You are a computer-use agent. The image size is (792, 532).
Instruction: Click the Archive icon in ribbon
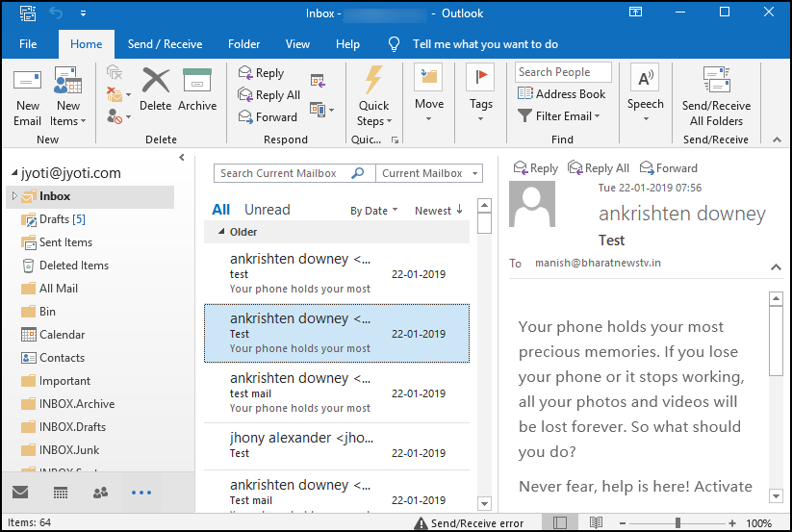[197, 81]
